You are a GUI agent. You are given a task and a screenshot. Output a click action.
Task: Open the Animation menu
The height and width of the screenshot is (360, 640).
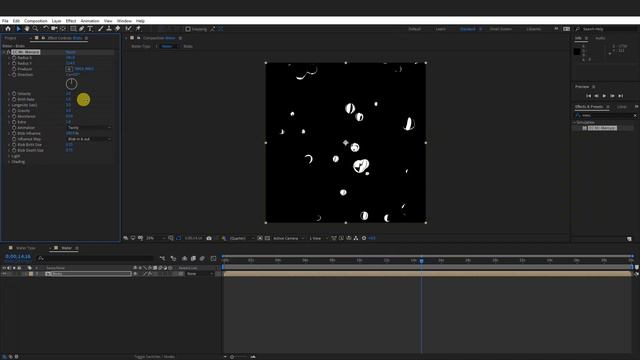tap(90, 20)
